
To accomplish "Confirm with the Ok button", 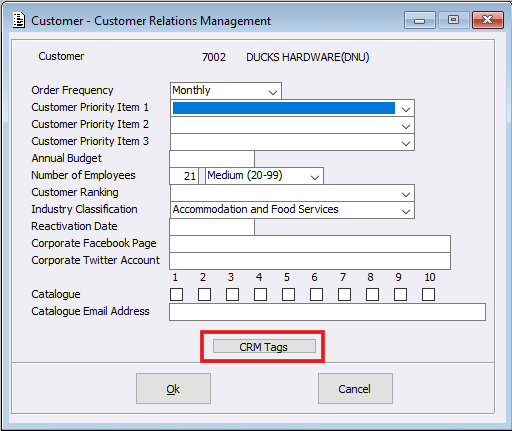I will click(x=173, y=388).
